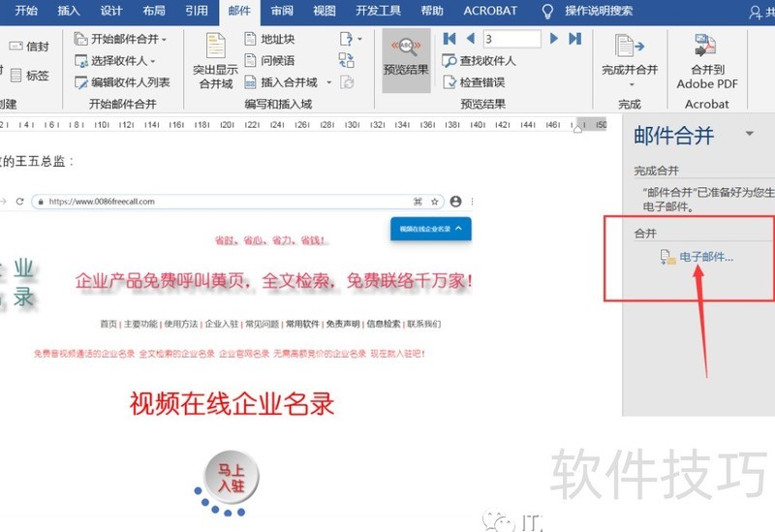The image size is (775, 532).
Task: Click 检查错误 button
Action: (474, 82)
